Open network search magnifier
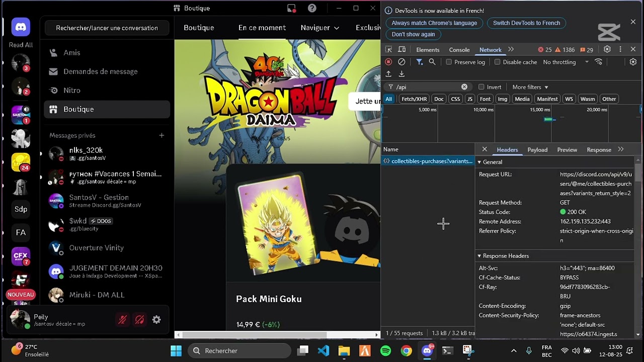 click(432, 62)
